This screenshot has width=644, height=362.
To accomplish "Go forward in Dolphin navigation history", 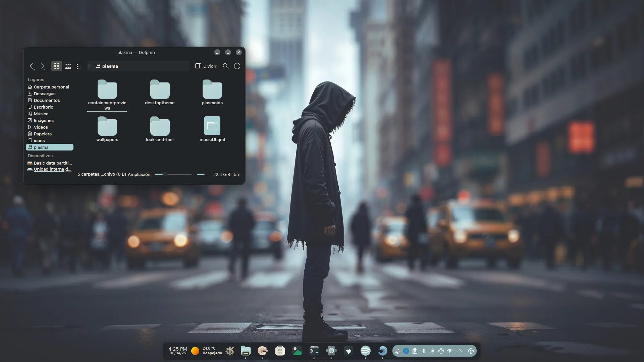I will point(43,66).
